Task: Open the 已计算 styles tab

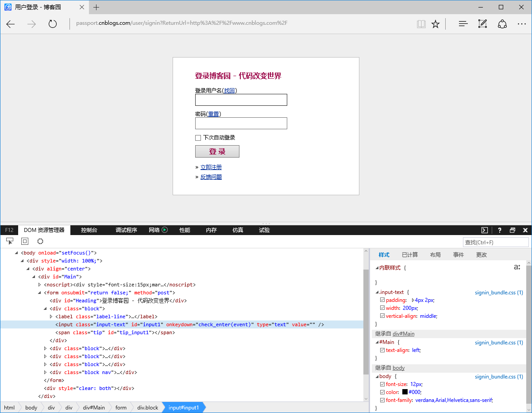Action: (x=409, y=255)
